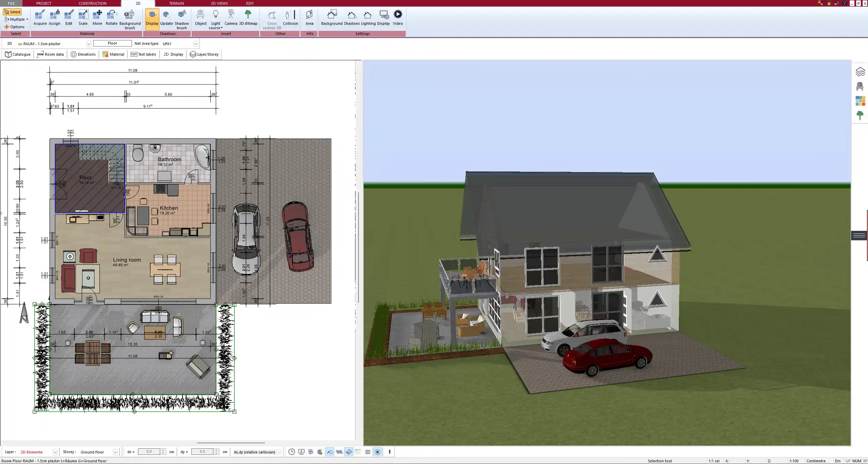Toggle roof visibility in bottom toolbar
Image resolution: width=868 pixels, height=464 pixels.
(329, 452)
